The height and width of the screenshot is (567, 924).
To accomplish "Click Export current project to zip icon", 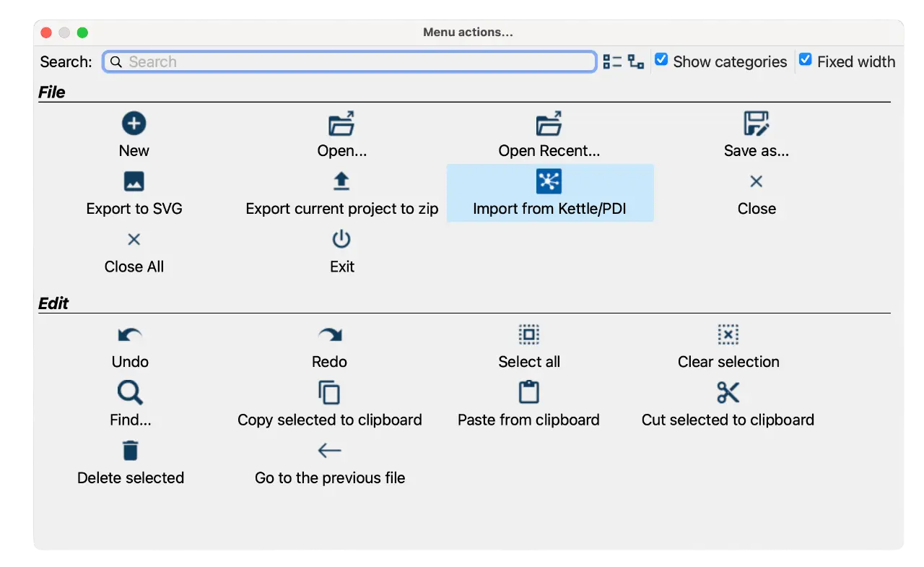I will pos(341,181).
